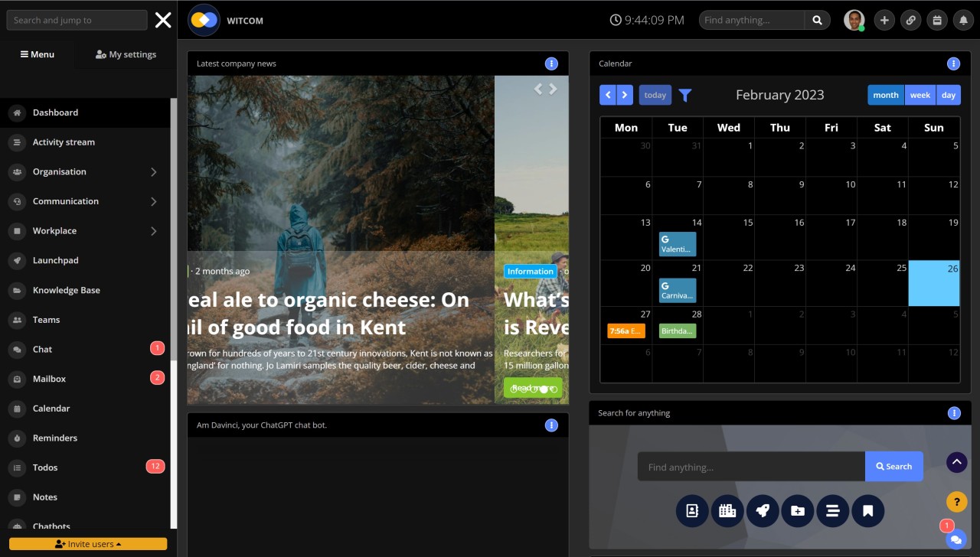Screen dimensions: 980x557
Task: Open the calendar icon in the top bar
Action: coord(937,20)
